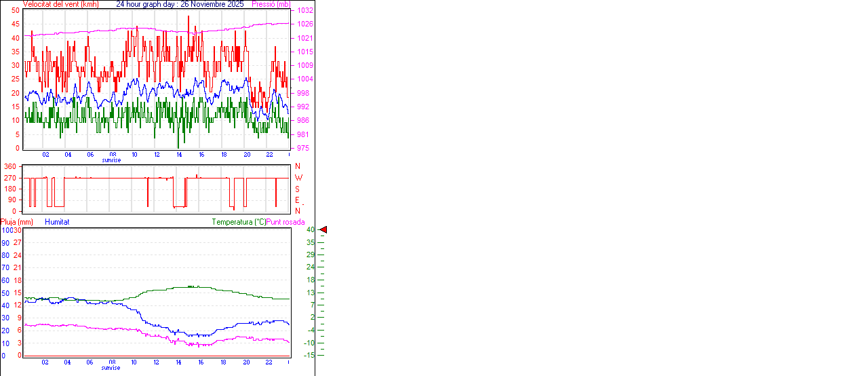Click the '100' value on humidity axis

point(6,230)
